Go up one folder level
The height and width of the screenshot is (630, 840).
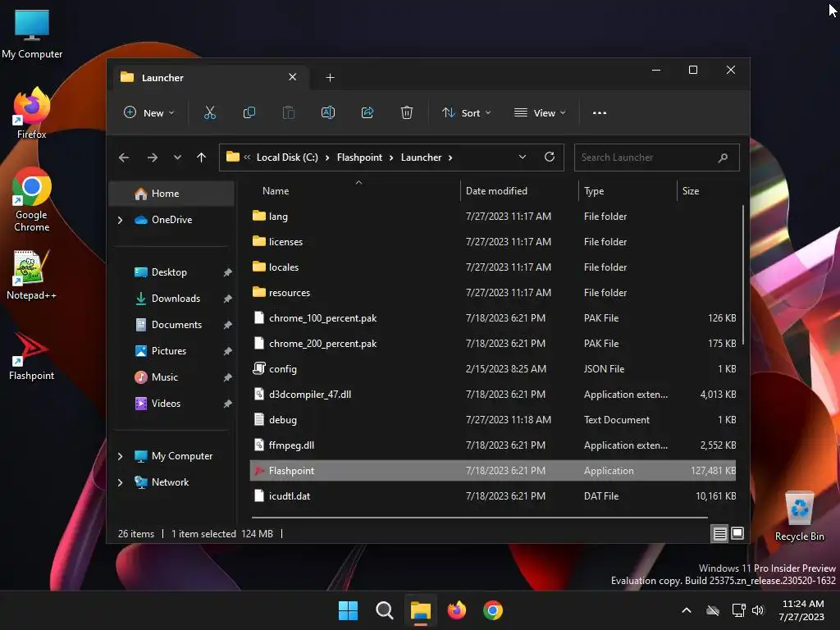[202, 157]
